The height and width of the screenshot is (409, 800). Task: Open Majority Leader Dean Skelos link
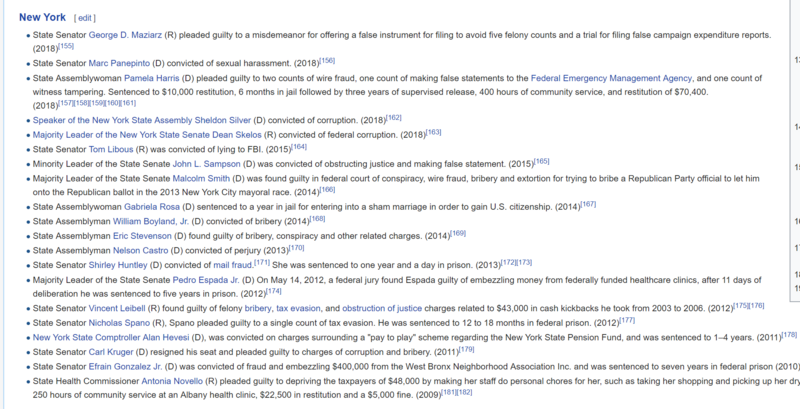point(147,135)
